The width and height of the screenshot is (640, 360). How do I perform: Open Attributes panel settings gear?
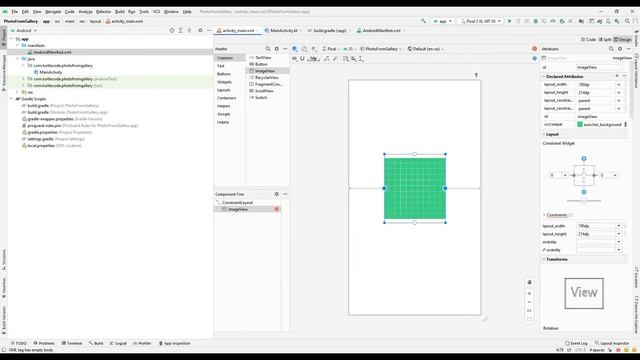click(620, 49)
